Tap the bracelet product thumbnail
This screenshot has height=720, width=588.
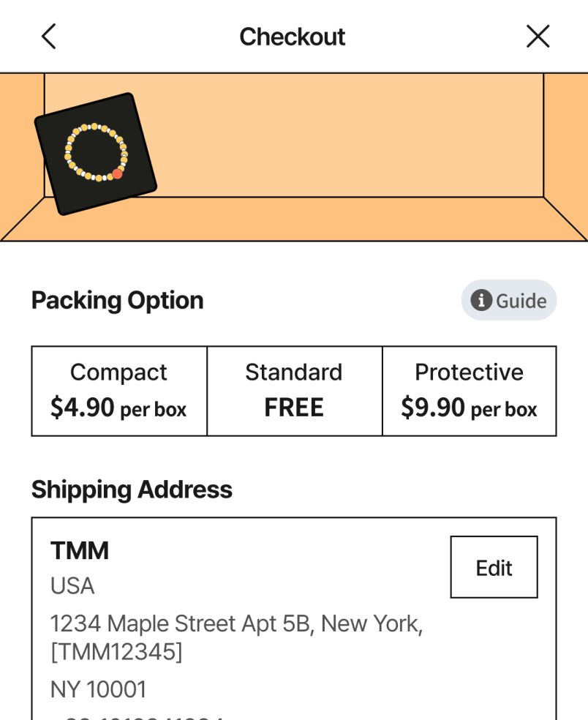pyautogui.click(x=95, y=154)
